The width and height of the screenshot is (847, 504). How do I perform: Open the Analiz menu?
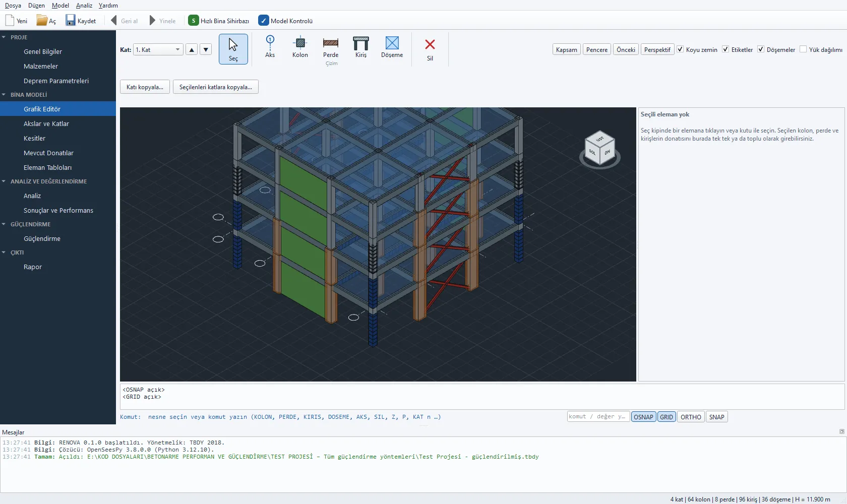(84, 5)
